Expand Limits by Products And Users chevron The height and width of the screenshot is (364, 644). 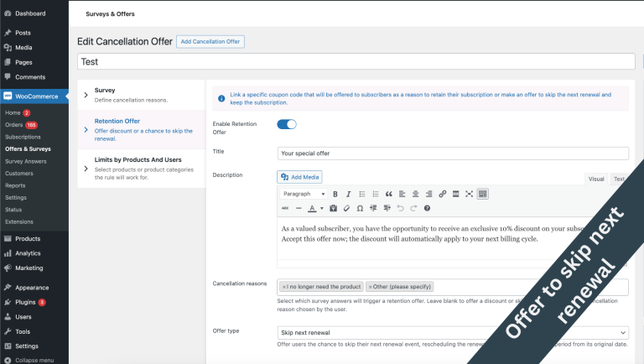pos(86,169)
